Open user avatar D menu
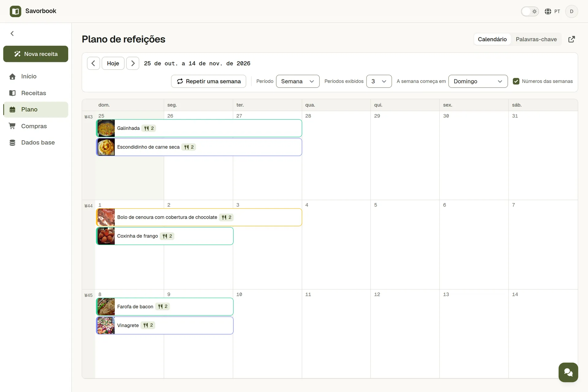The height and width of the screenshot is (392, 588). 571,11
